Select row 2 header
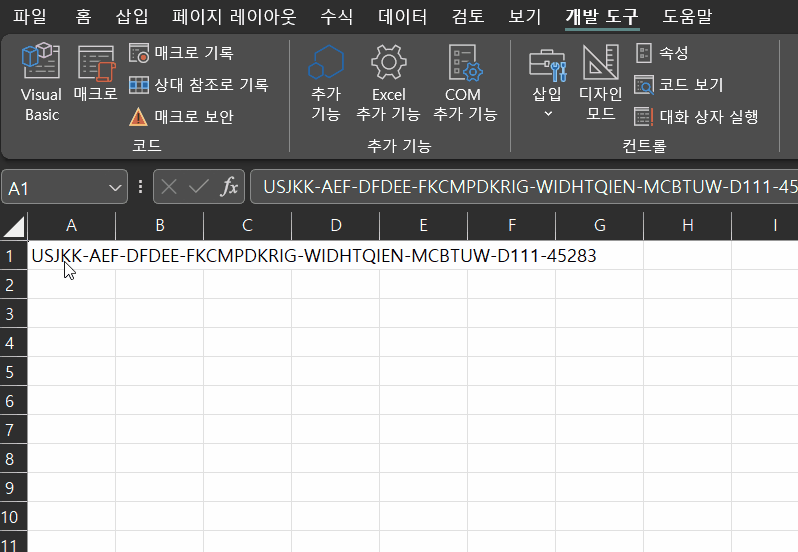798x552 pixels. (x=13, y=284)
